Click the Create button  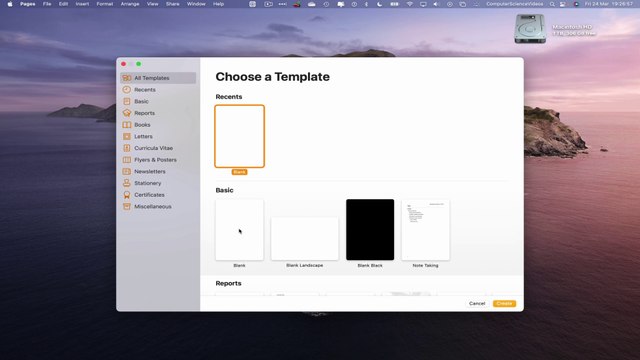(x=504, y=303)
